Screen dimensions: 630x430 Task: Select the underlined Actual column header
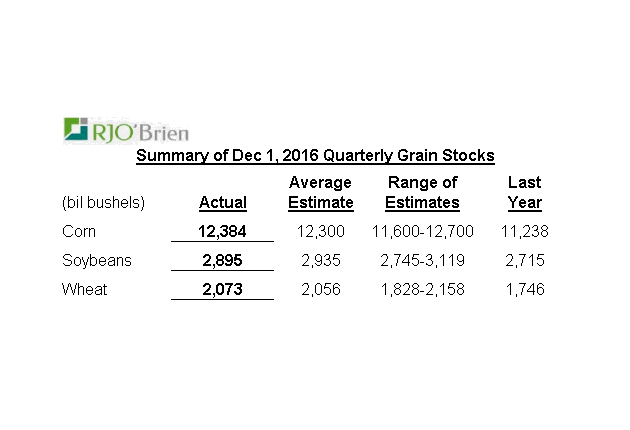[x=222, y=203]
